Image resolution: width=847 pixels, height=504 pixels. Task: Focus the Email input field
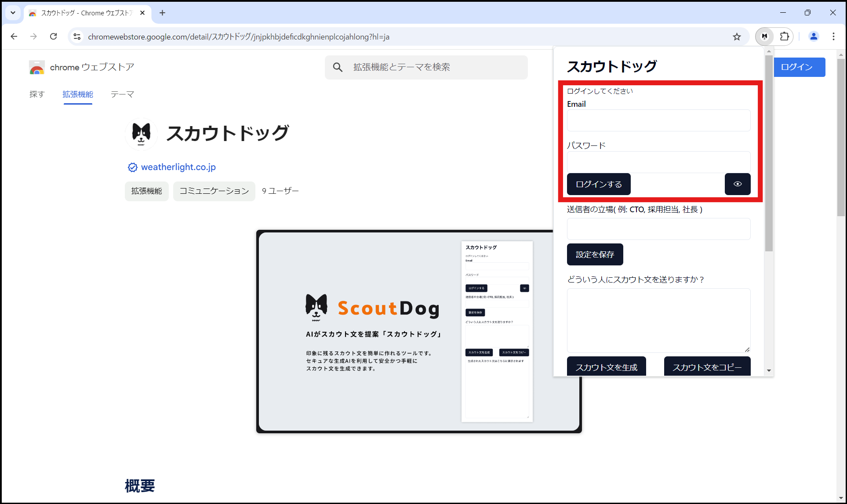658,120
